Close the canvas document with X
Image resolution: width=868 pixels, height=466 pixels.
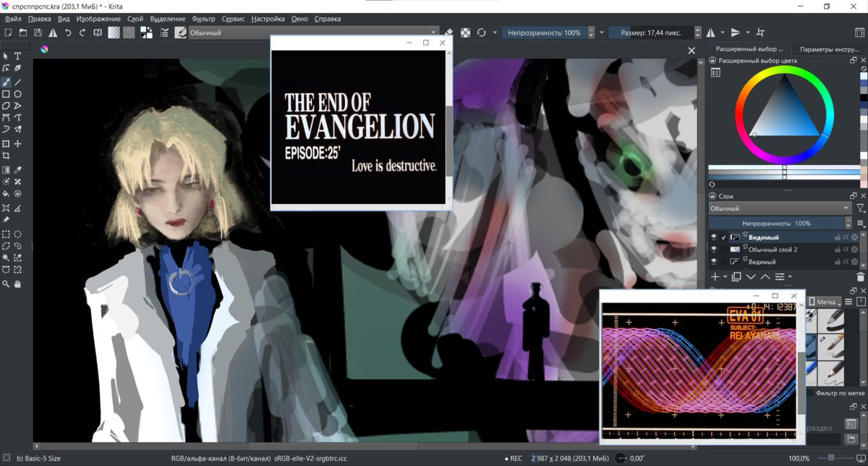pos(691,50)
